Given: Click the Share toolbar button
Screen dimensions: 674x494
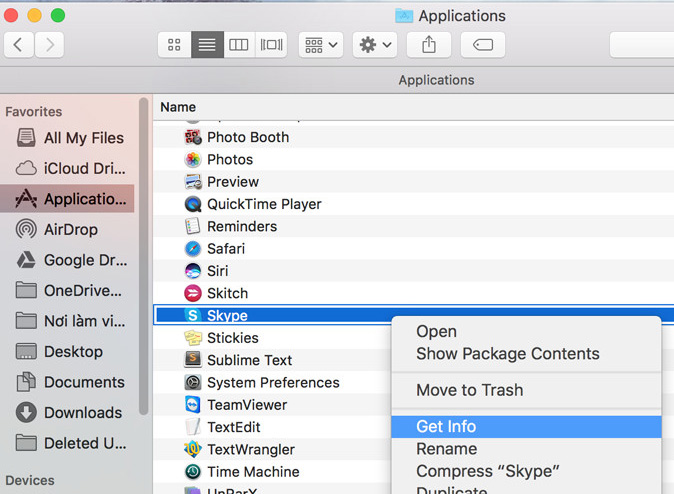Looking at the screenshot, I should [429, 45].
